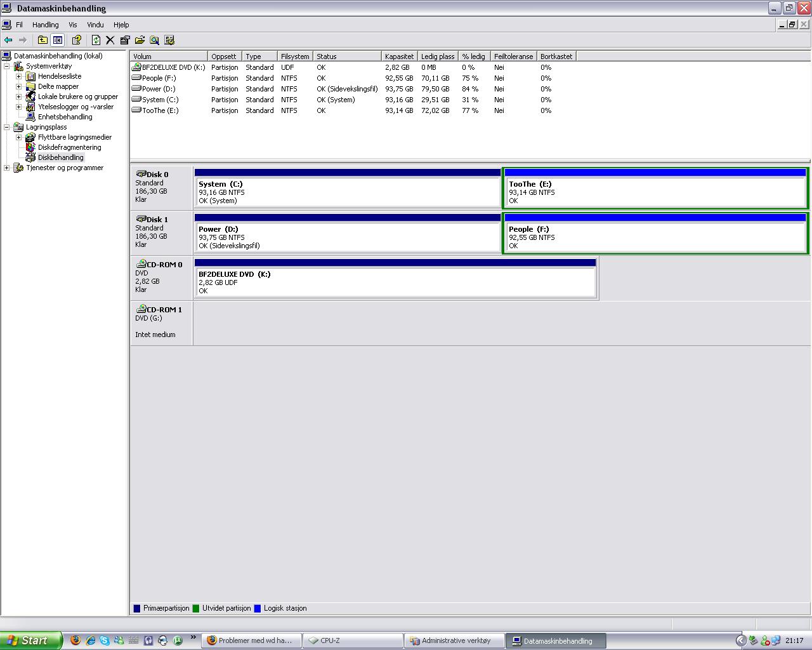Viewport: 812px width, 650px height.
Task: Toggle the show/hide console tree icon
Action: coord(58,40)
